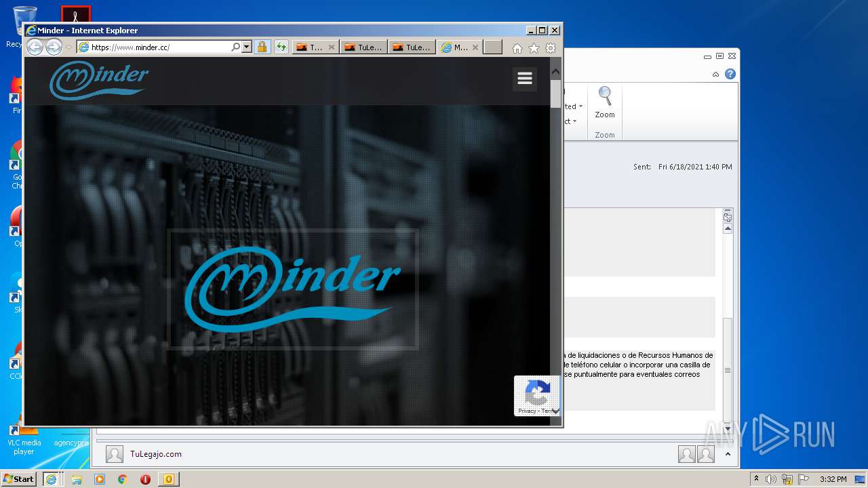Image resolution: width=868 pixels, height=488 pixels.
Task: Click the Minder logo in page header
Action: coord(99,80)
